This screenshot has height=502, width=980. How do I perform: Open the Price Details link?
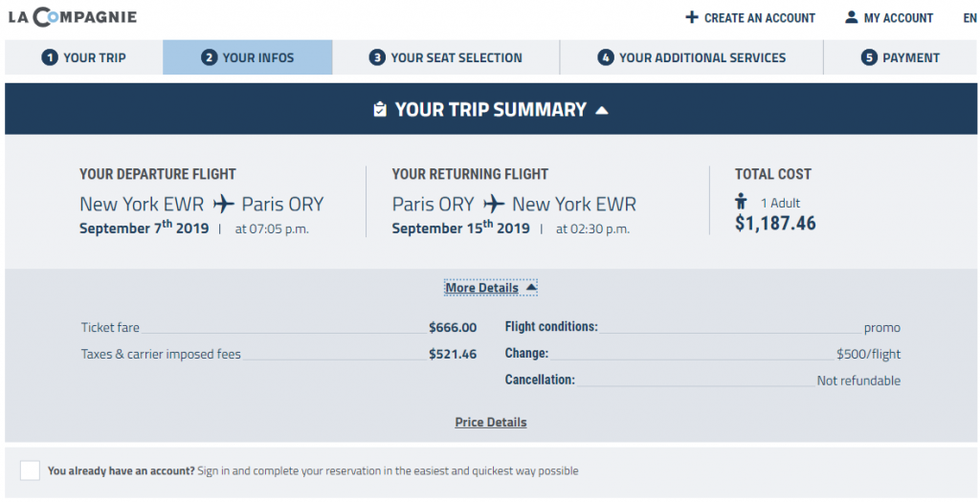coord(491,423)
